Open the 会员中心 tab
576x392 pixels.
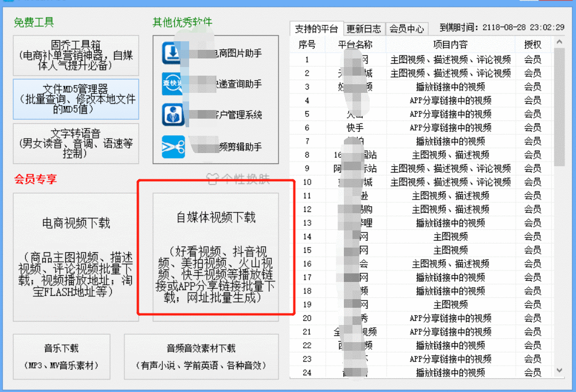click(407, 28)
